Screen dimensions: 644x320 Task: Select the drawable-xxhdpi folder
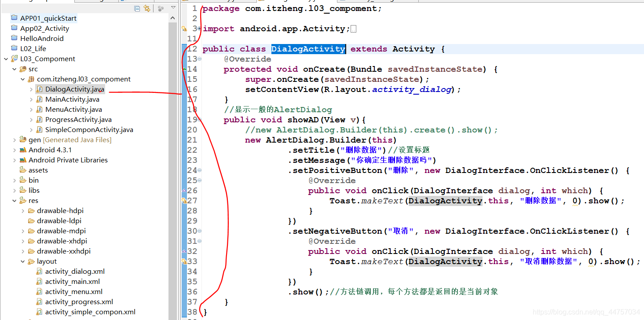click(64, 251)
